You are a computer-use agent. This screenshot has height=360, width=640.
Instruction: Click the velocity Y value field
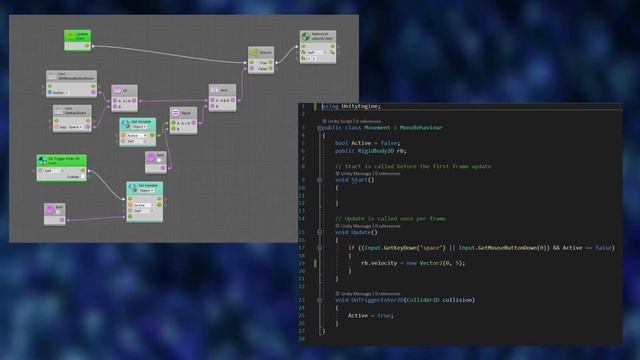(315, 58)
